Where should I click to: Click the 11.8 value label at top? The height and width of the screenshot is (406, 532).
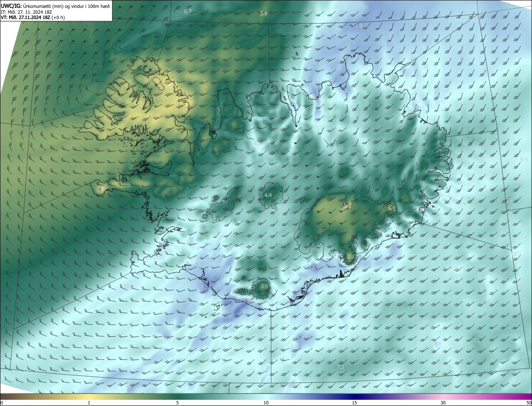[x=357, y=26]
